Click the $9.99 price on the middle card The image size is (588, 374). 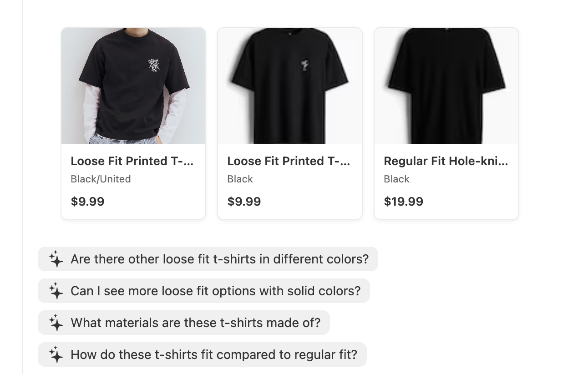click(x=244, y=202)
